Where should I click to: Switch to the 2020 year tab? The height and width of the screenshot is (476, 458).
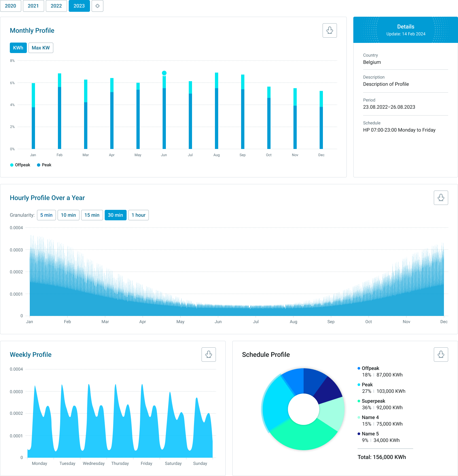pos(10,6)
